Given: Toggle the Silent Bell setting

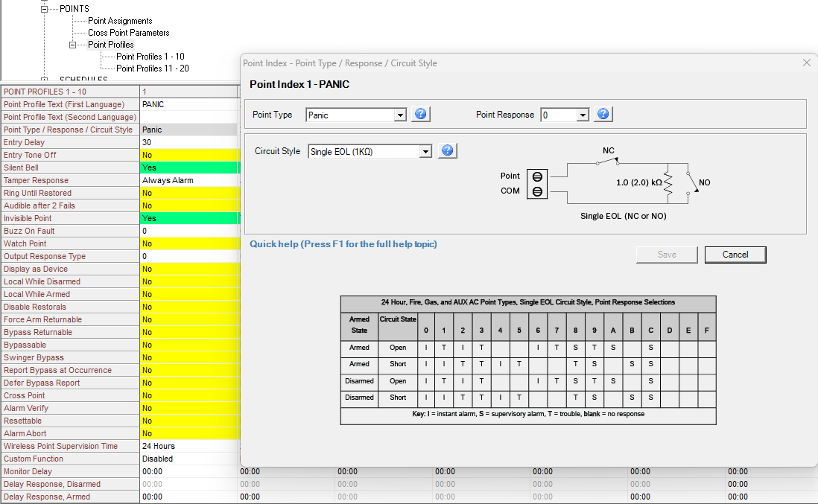Looking at the screenshot, I should [188, 168].
